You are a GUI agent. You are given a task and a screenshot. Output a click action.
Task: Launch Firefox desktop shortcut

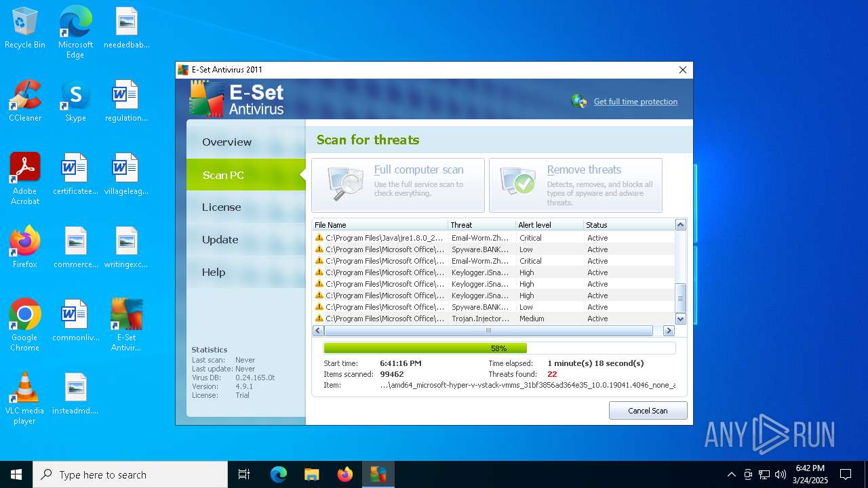pos(25,248)
